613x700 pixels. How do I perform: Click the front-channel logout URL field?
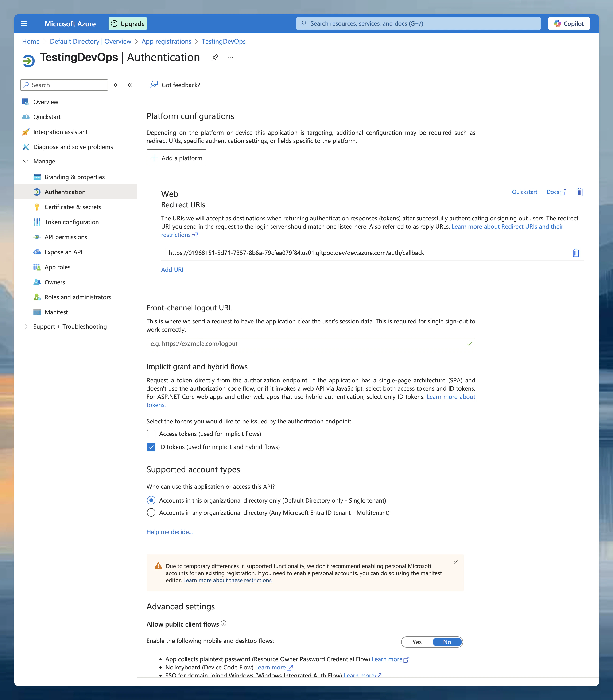click(x=308, y=344)
